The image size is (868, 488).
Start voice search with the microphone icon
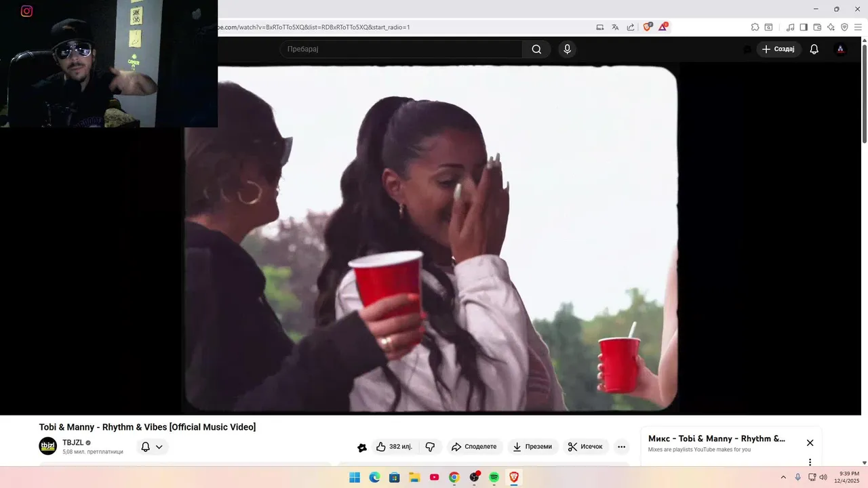568,49
